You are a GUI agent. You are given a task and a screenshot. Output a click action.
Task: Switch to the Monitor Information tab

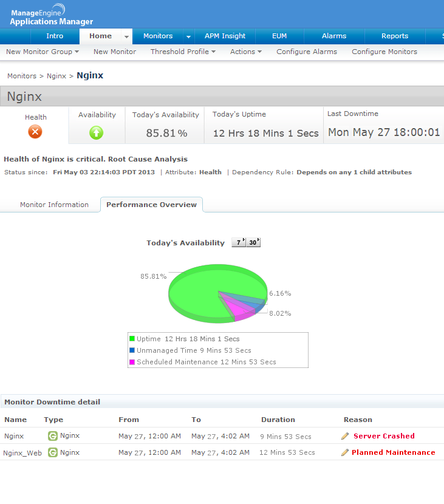pos(54,205)
